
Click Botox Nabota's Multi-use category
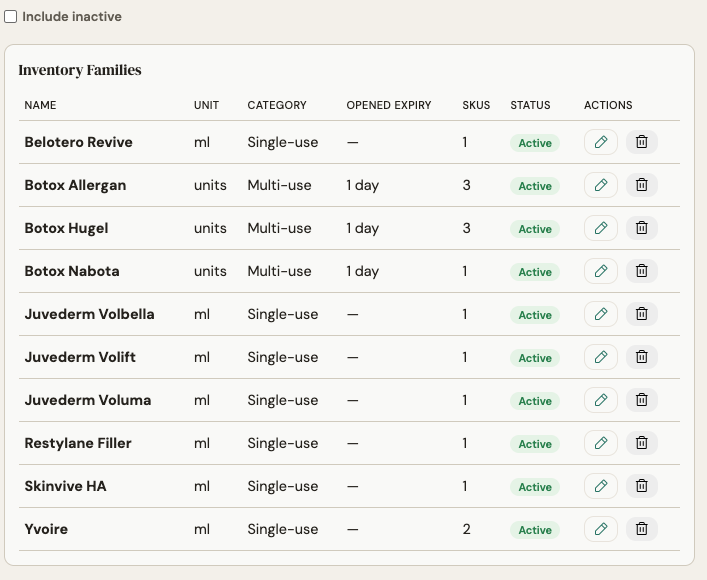click(279, 271)
